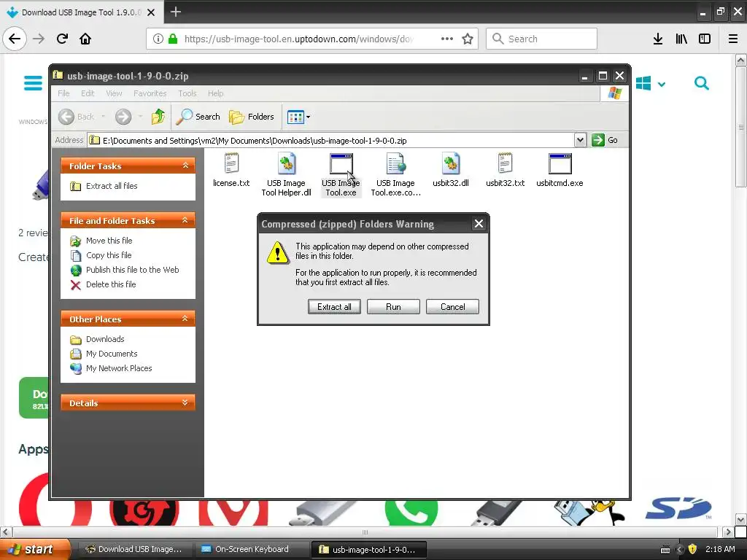
Task: Close the Compressed Folders Warning dialog
Action: tap(479, 223)
